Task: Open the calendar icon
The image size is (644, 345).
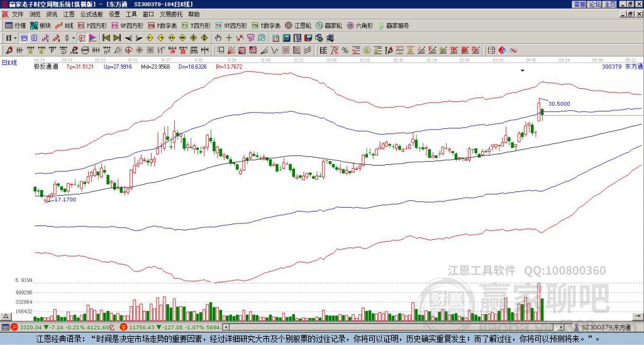Action: (x=275, y=38)
